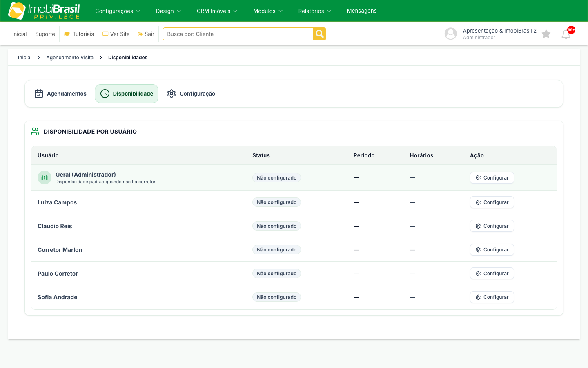Click the Sofia Andrade user name
The height and width of the screenshot is (368, 588).
tap(57, 297)
